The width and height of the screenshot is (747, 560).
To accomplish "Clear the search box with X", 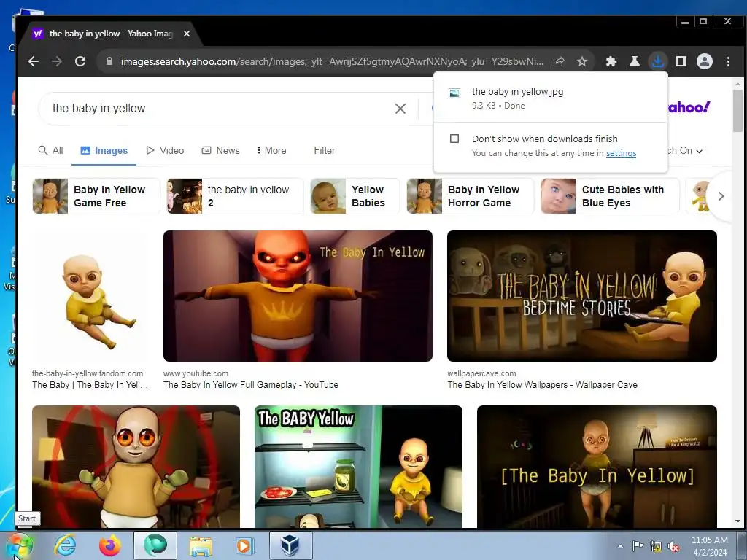I will (400, 109).
